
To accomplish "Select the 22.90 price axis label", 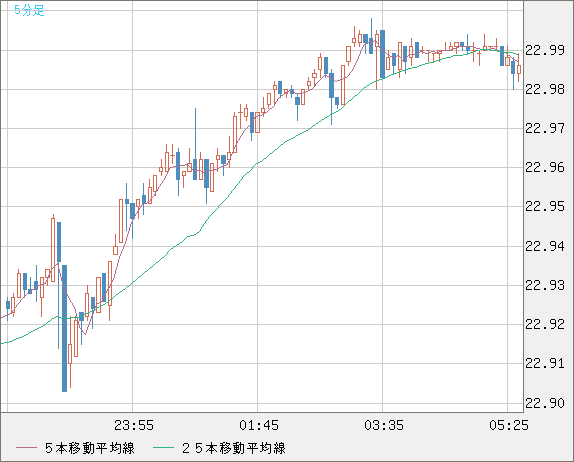I will point(545,403).
